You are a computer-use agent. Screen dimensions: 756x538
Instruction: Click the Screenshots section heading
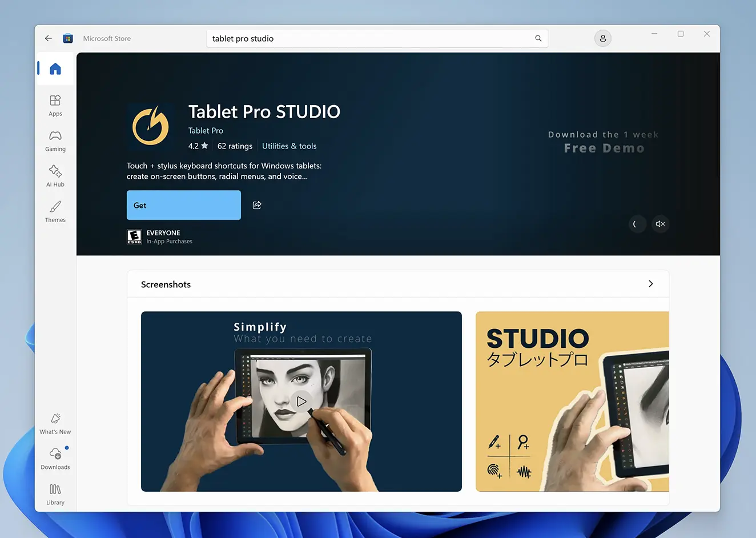coord(166,284)
